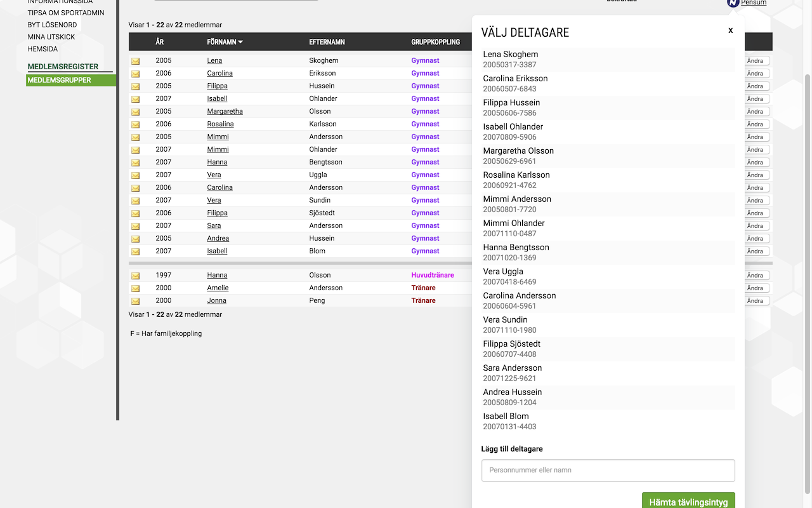Select participant Lena Skoghem in dialog
812x508 pixels.
point(608,59)
